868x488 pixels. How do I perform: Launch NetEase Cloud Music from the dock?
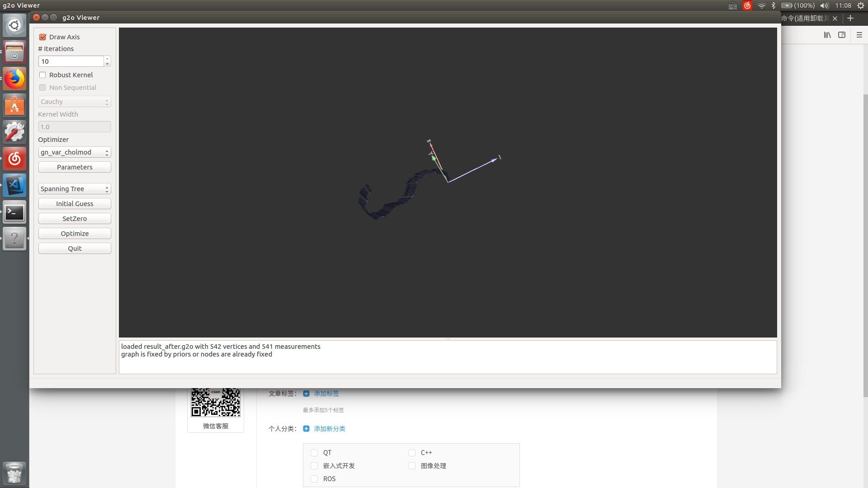(x=14, y=159)
